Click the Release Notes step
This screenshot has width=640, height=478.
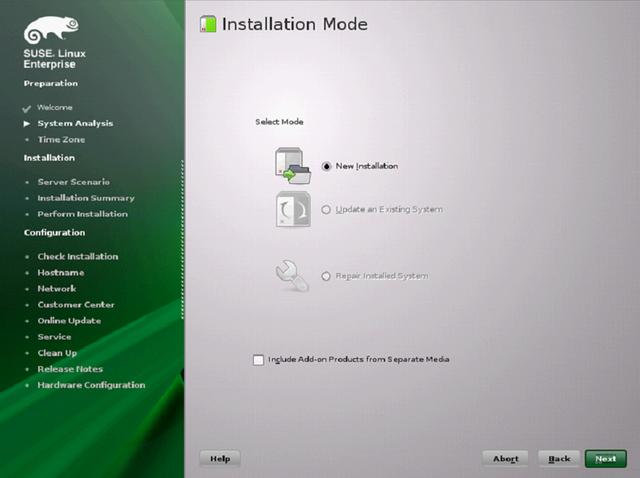70,369
